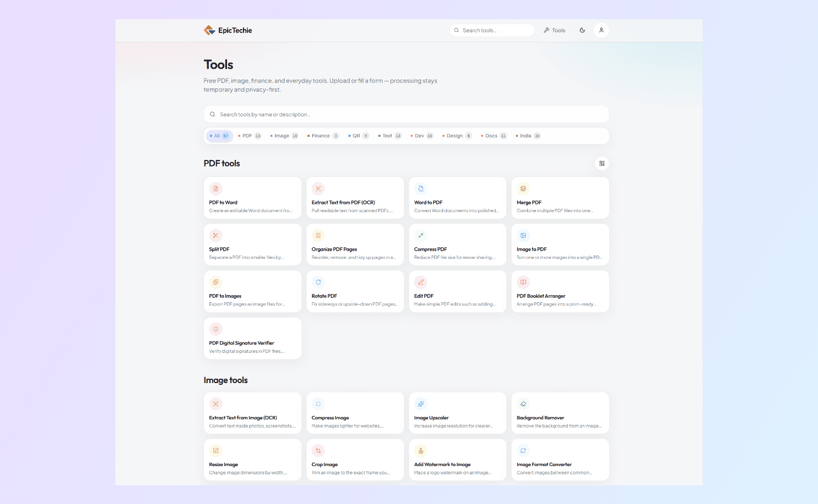Click the Crop Image icon
The height and width of the screenshot is (504, 818).
tap(318, 451)
